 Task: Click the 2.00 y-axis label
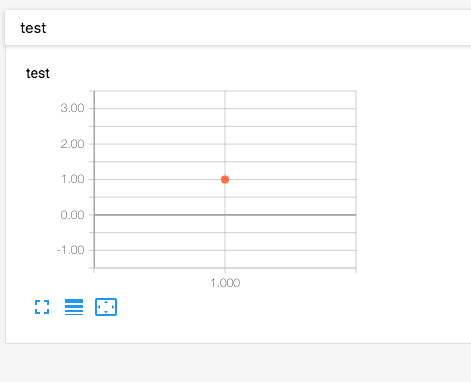(x=72, y=144)
